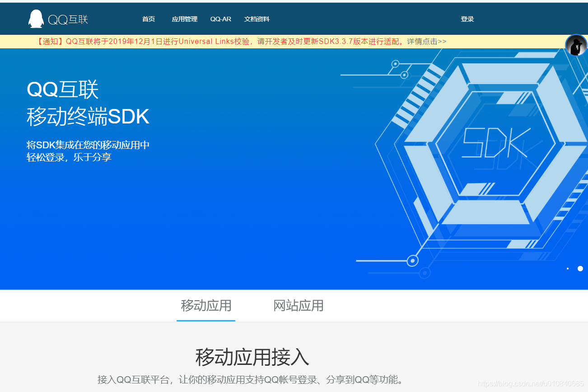
Task: Click the 移动应用接入 heading
Action: coord(252,358)
